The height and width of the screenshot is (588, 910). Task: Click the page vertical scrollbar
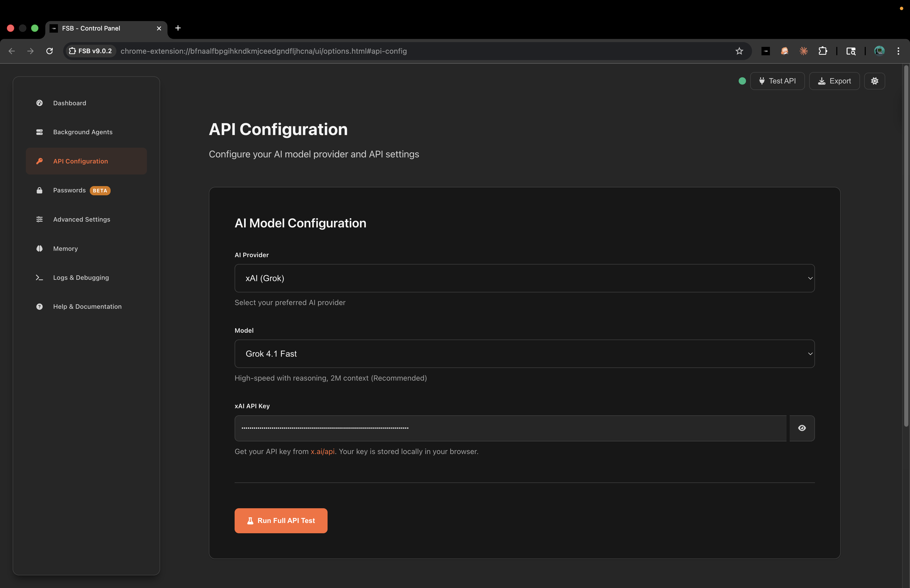tap(906, 246)
